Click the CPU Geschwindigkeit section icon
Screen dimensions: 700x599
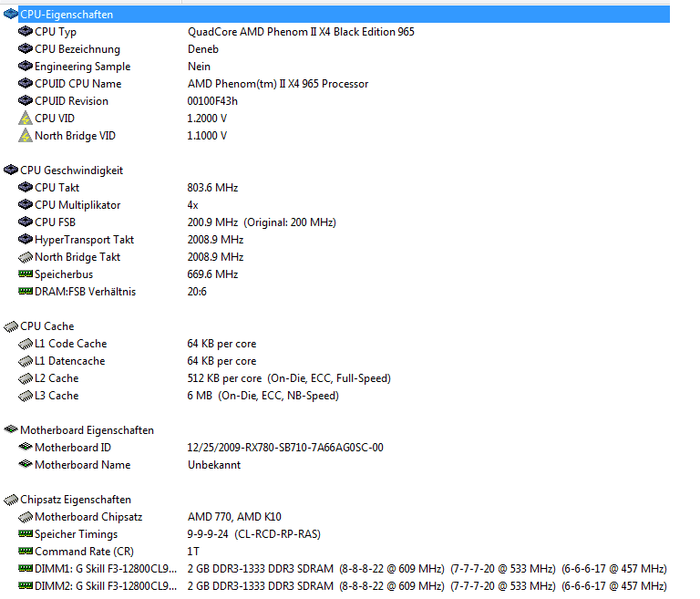(10, 170)
